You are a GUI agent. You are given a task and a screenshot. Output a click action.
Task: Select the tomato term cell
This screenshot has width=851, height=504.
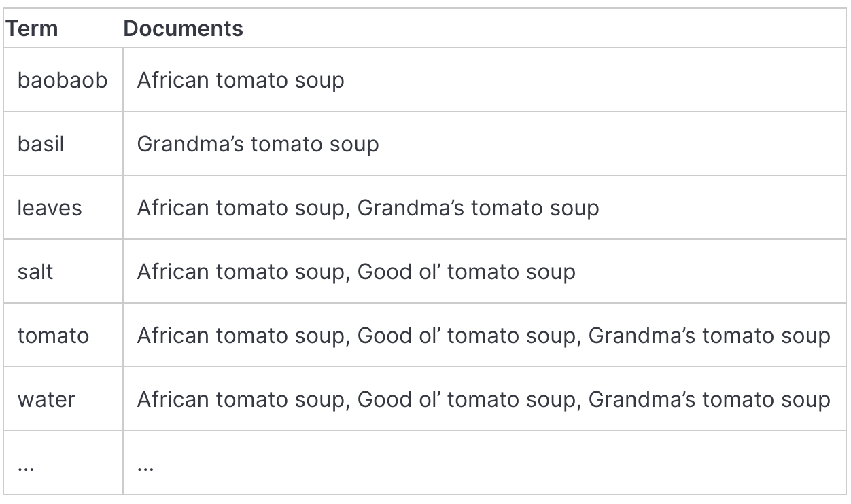[53, 336]
